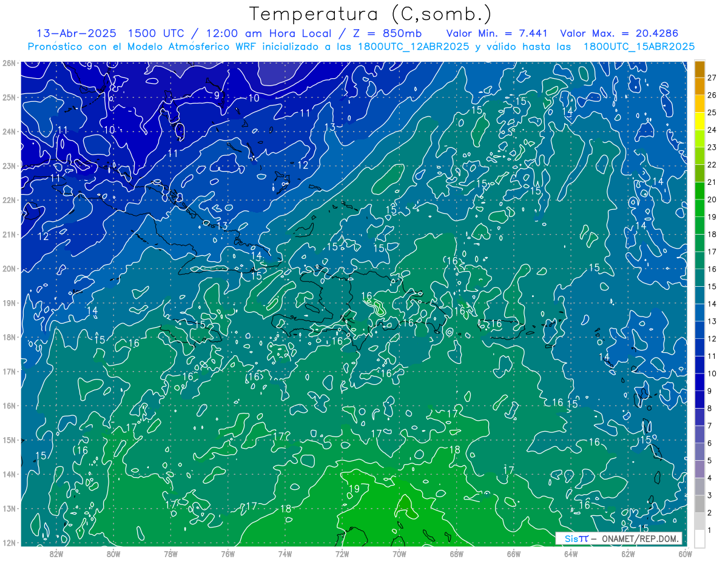Click the legend scale number 27
Screen dimensions: 728x562
(x=712, y=78)
